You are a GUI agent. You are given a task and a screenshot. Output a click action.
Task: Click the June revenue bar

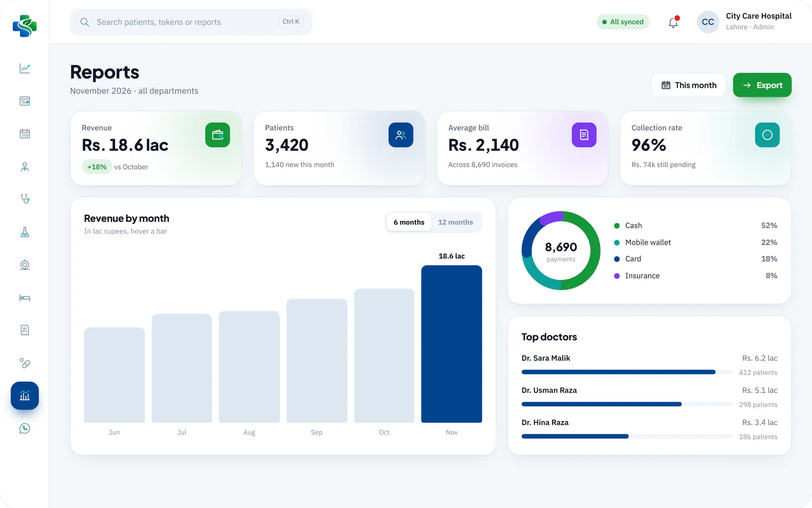tap(114, 375)
